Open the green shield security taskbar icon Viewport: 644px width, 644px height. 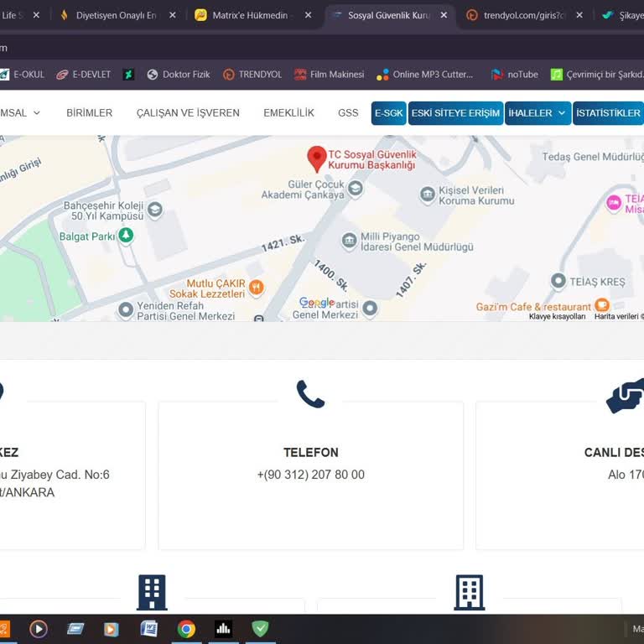260,629
